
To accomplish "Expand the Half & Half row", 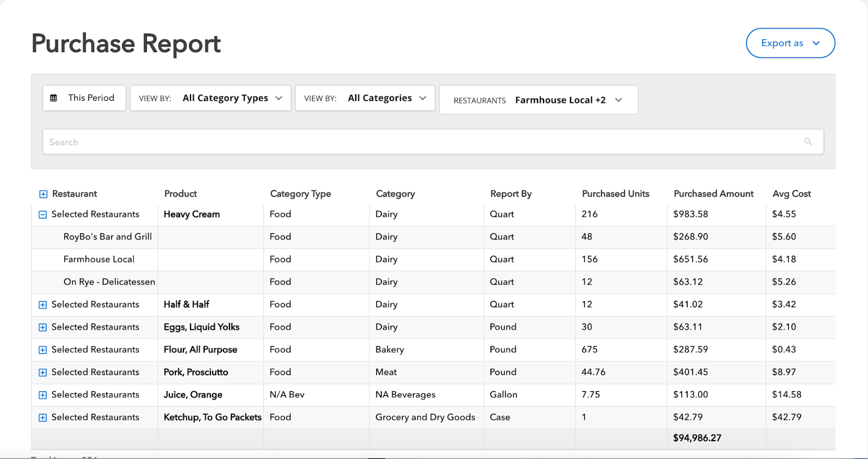I will tap(43, 305).
